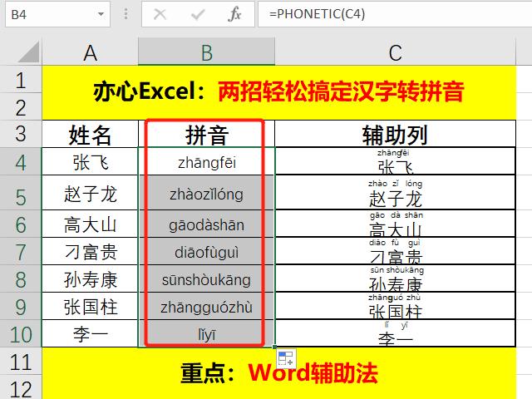The height and width of the screenshot is (399, 532).
Task: Select the 辅助列 cell for 李一 with pinyin
Action: (x=396, y=333)
